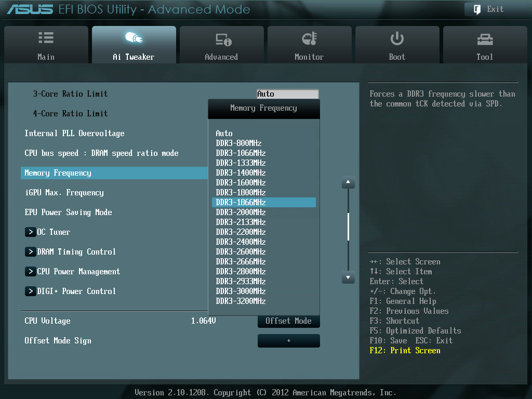This screenshot has height=399, width=532.
Task: Choose DDR3-2000MHz memory frequency
Action: tap(264, 212)
